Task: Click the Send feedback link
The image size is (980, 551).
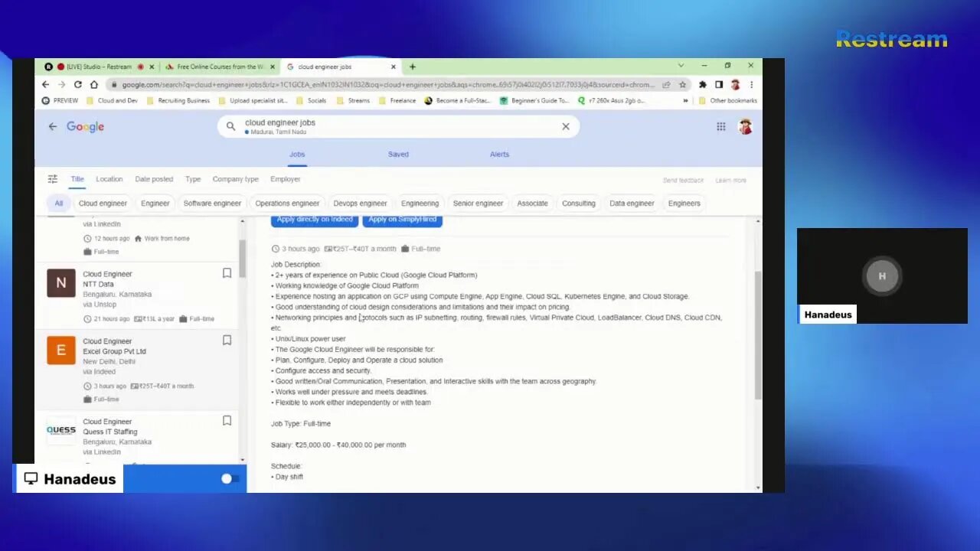Action: pos(683,181)
